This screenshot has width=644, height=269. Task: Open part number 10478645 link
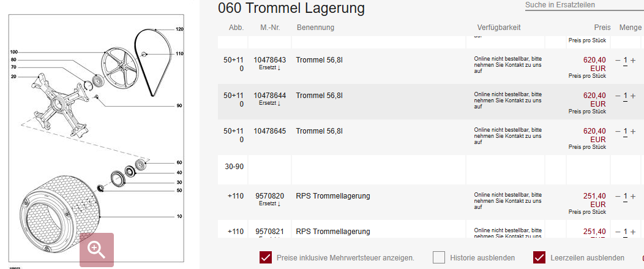coord(270,131)
